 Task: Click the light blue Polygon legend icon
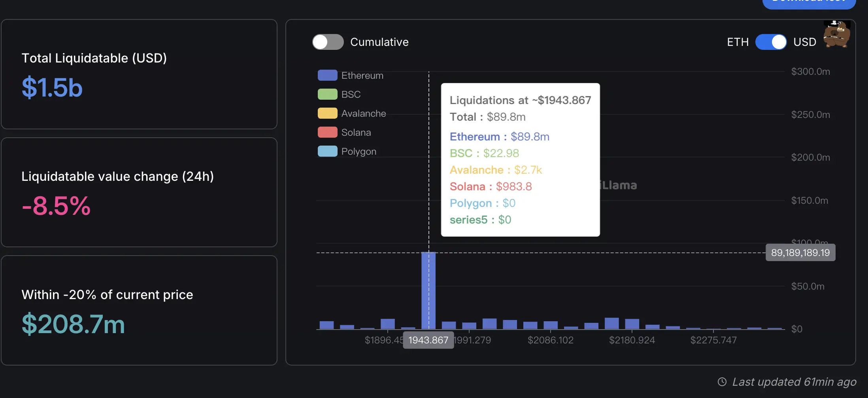point(327,151)
